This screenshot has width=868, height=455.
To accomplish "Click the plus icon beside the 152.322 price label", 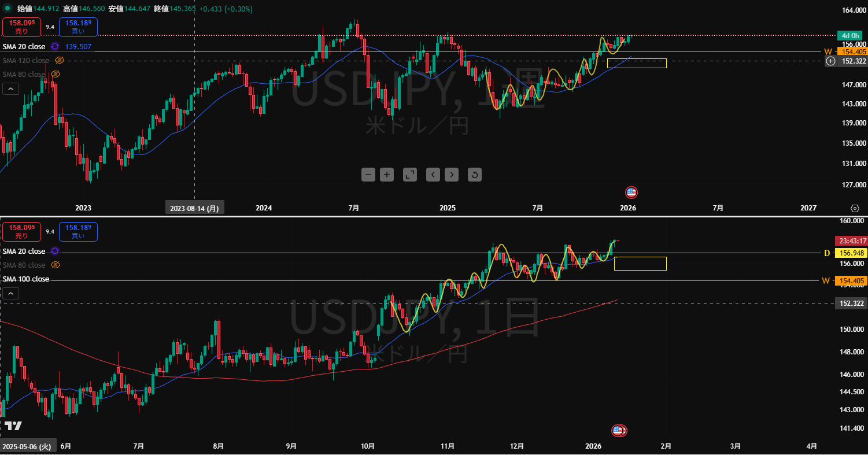I will (830, 61).
